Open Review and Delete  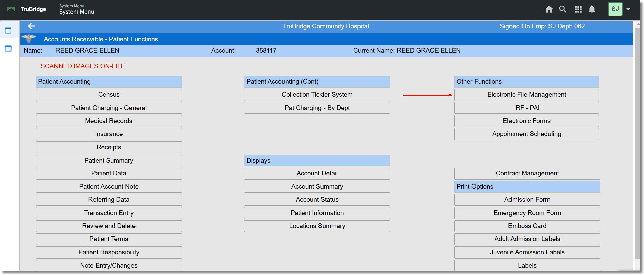click(x=109, y=226)
